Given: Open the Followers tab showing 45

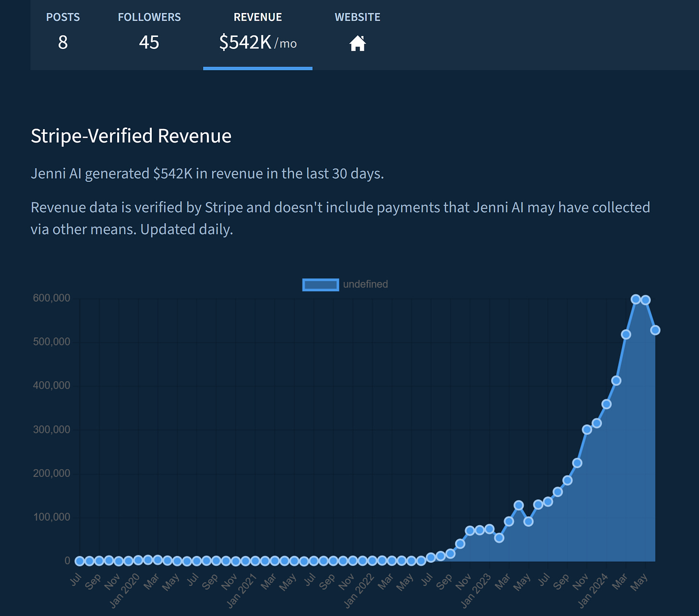Looking at the screenshot, I should [149, 32].
